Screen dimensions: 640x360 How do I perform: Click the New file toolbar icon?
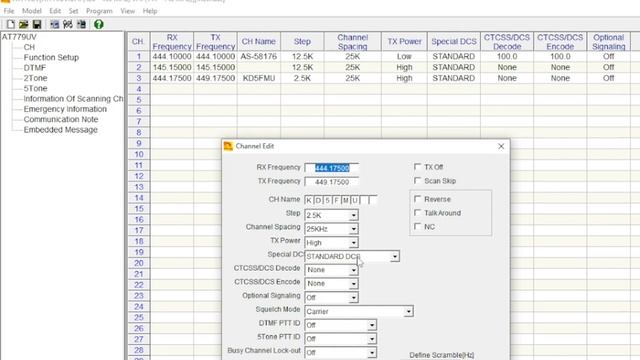pos(11,24)
